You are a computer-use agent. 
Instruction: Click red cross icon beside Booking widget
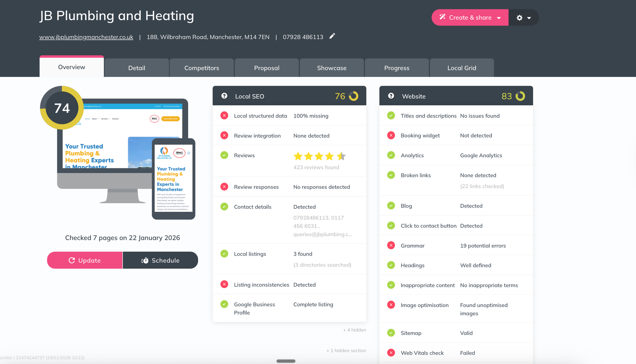tap(391, 135)
